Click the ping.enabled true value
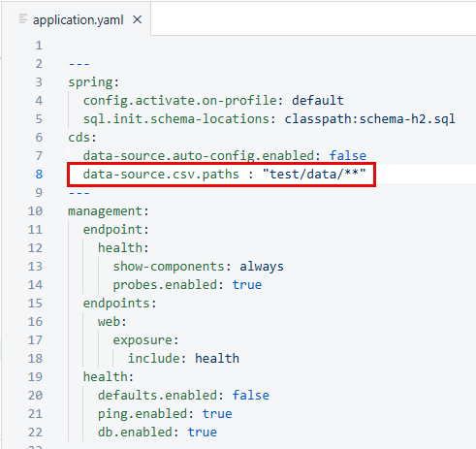 pos(217,414)
